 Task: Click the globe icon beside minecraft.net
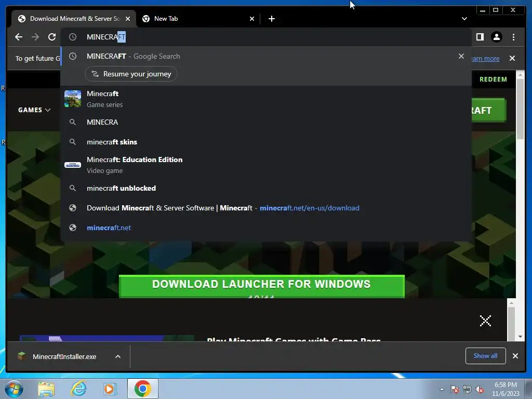click(73, 228)
